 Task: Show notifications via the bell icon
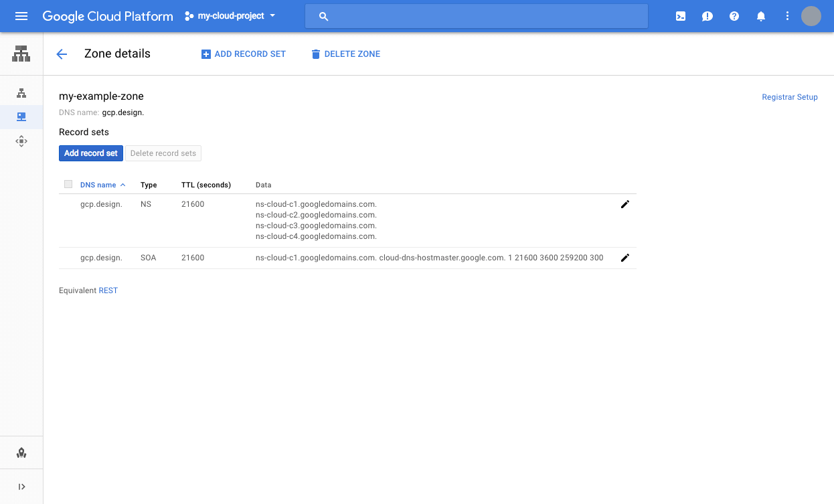(761, 16)
